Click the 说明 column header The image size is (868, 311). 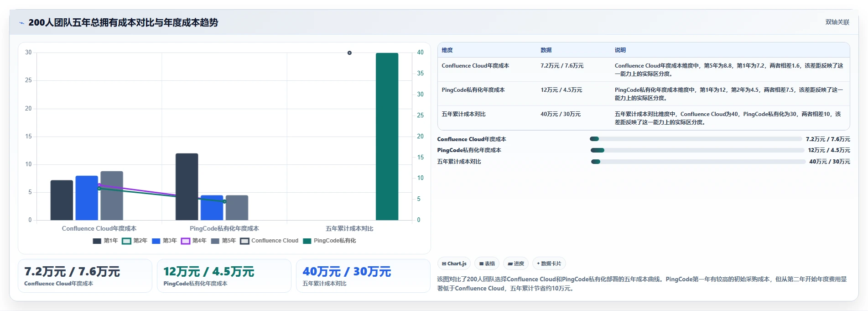click(620, 50)
